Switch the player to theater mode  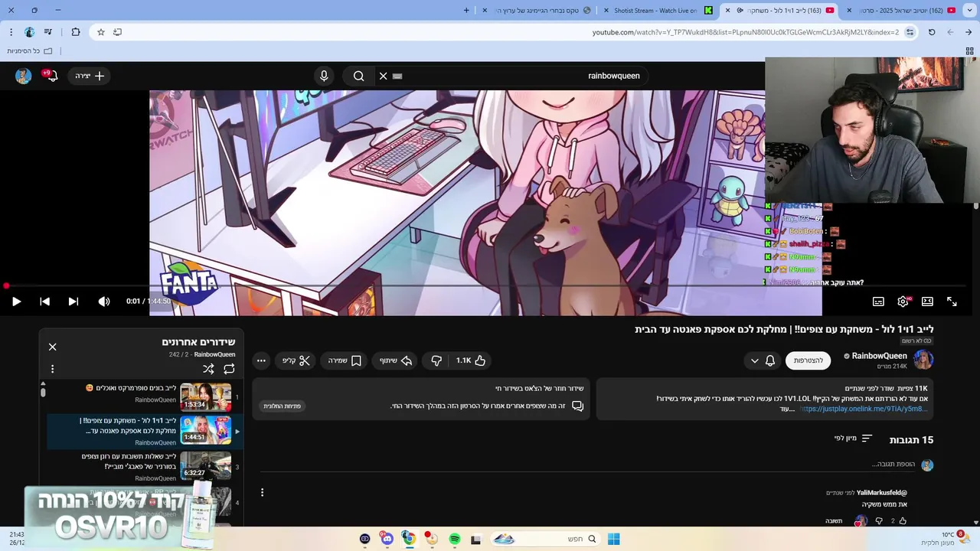point(927,302)
